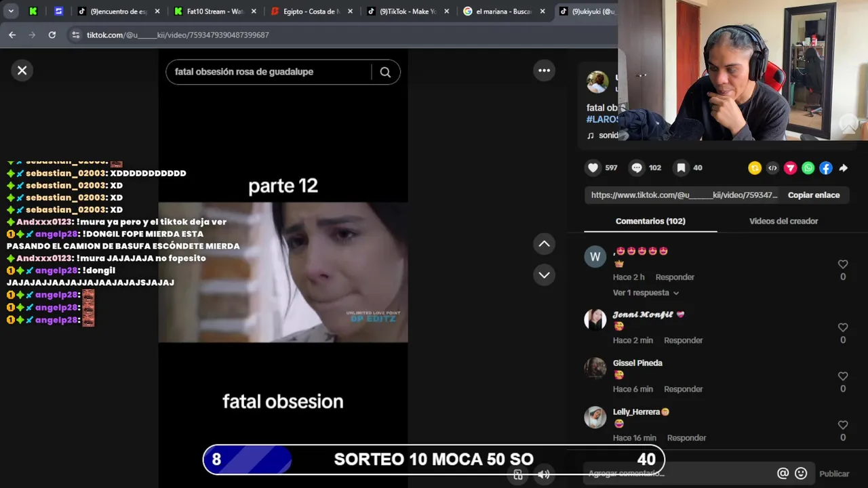This screenshot has width=868, height=488.
Task: Like Jenni Monfil's comment
Action: pos(843,327)
